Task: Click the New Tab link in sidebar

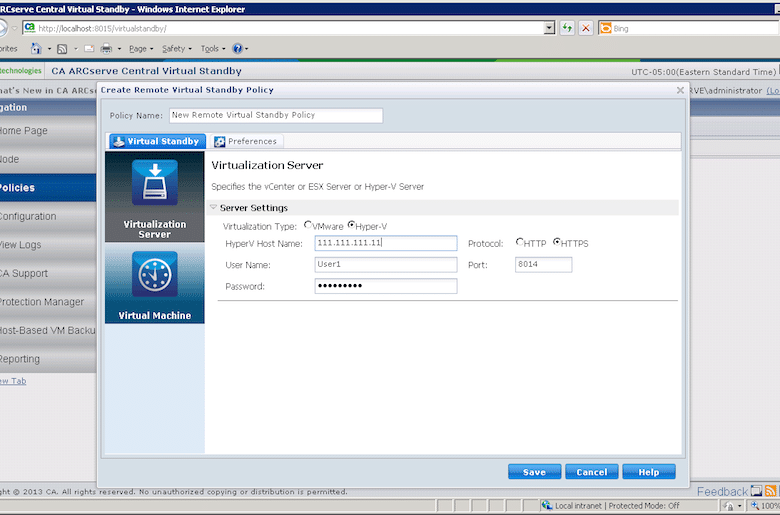Action: [13, 381]
